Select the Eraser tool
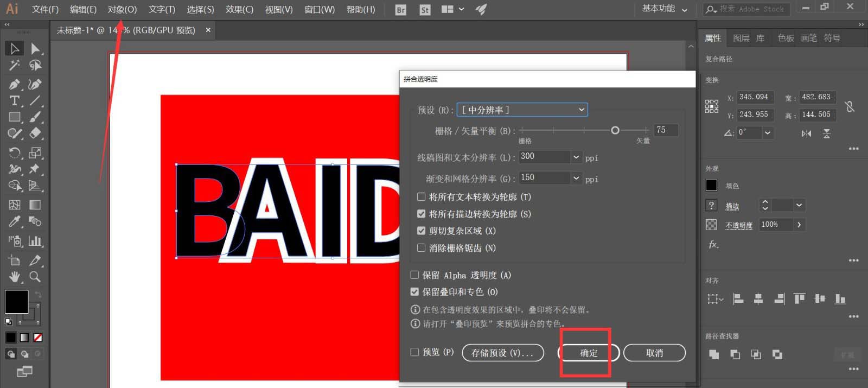The height and width of the screenshot is (388, 868). coord(35,133)
